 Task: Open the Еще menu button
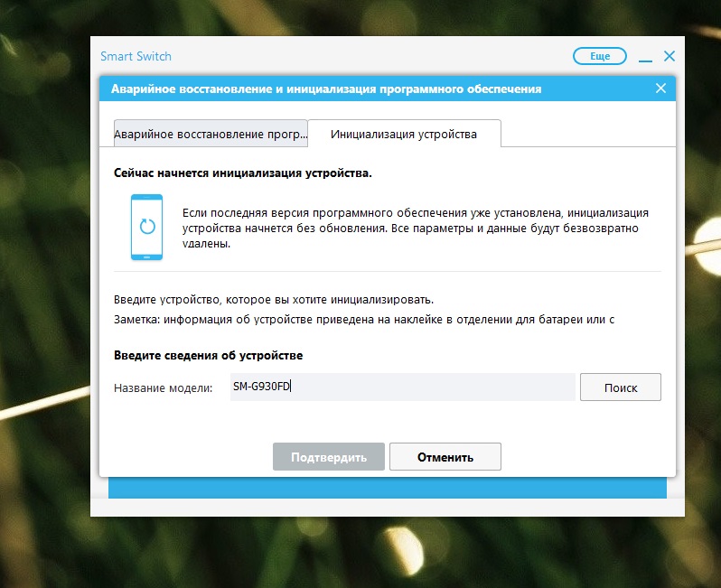pyautogui.click(x=600, y=56)
